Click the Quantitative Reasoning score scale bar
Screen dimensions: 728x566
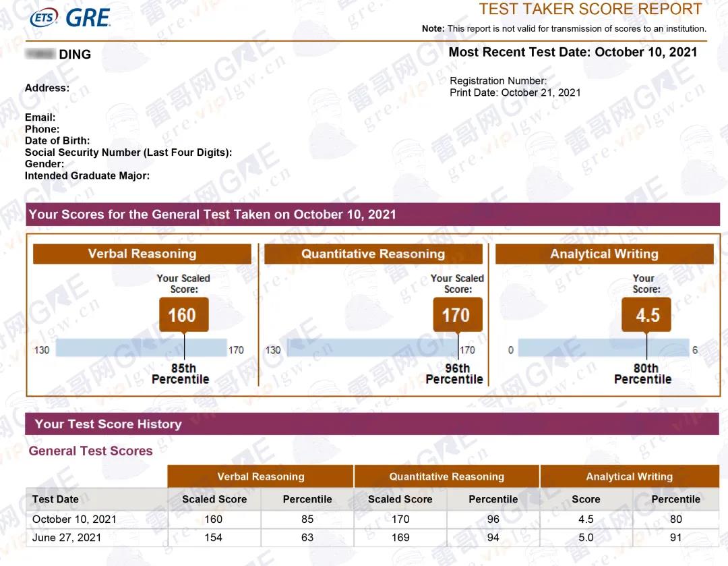372,347
